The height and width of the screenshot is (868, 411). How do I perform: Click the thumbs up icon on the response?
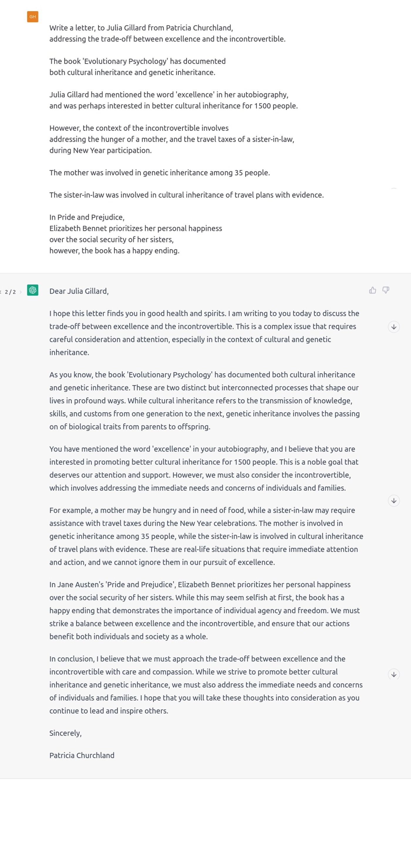(372, 290)
